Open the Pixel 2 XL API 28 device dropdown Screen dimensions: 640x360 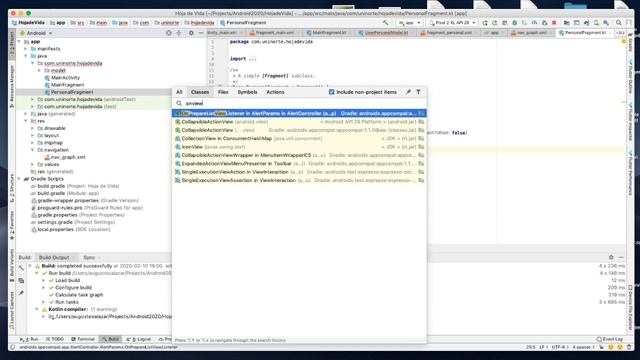tap(452, 23)
